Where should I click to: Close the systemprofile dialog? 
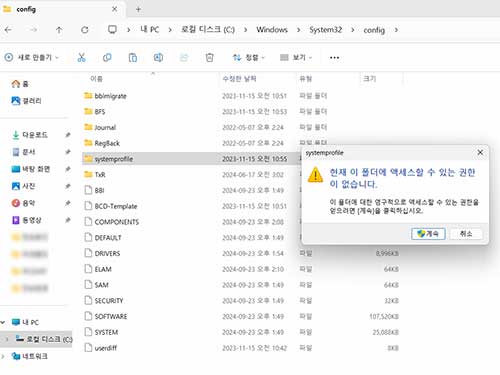pyautogui.click(x=480, y=153)
